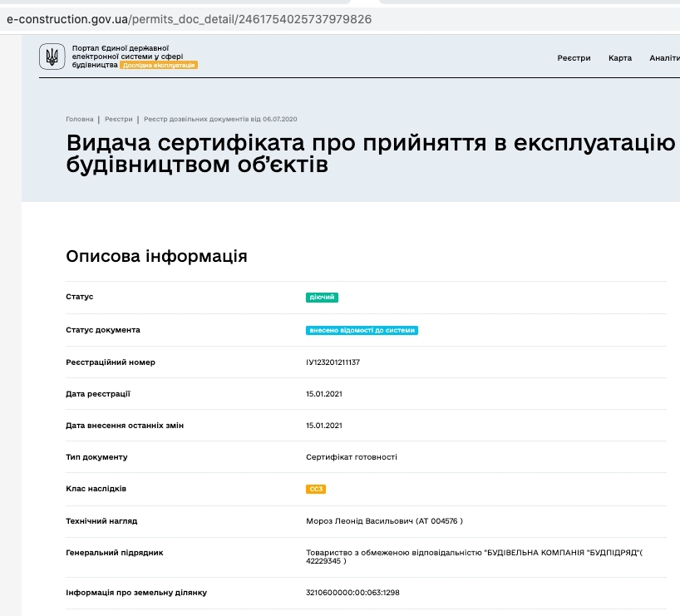Click the Генеральний підрядник label
Image resolution: width=680 pixels, height=616 pixels.
tap(115, 553)
